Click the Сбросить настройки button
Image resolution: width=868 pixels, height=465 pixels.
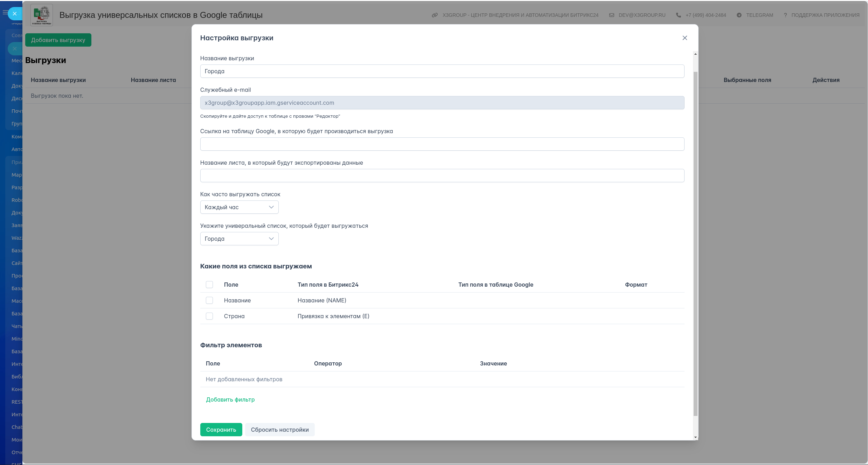(x=279, y=430)
